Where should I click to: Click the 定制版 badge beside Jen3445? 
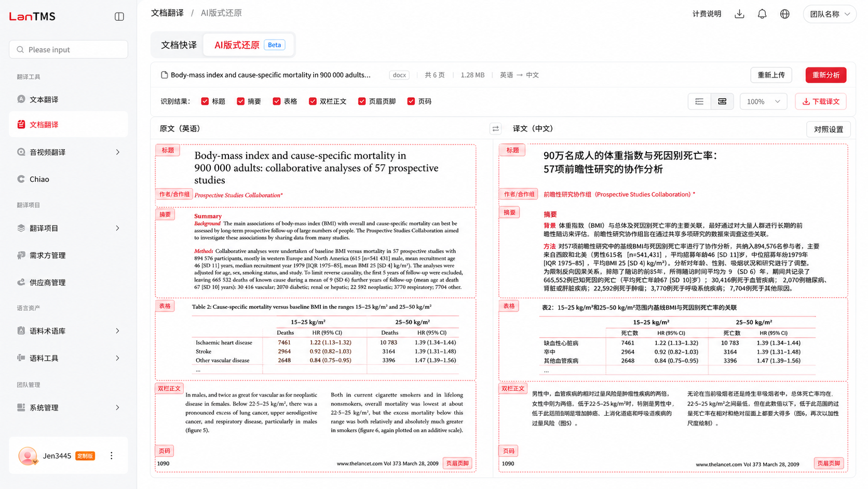85,456
